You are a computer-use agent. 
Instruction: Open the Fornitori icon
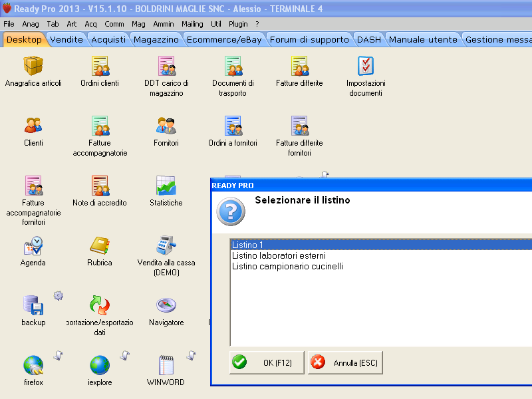(166, 126)
